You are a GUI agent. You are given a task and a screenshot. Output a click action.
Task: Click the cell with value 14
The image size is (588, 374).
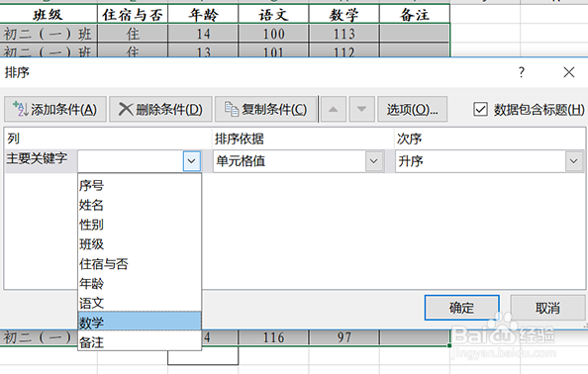pos(203,34)
